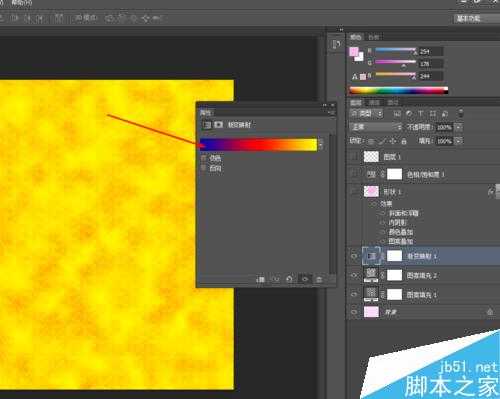Image resolution: width=500 pixels, height=399 pixels.
Task: Click Background layer lock icon
Action: click(x=490, y=312)
